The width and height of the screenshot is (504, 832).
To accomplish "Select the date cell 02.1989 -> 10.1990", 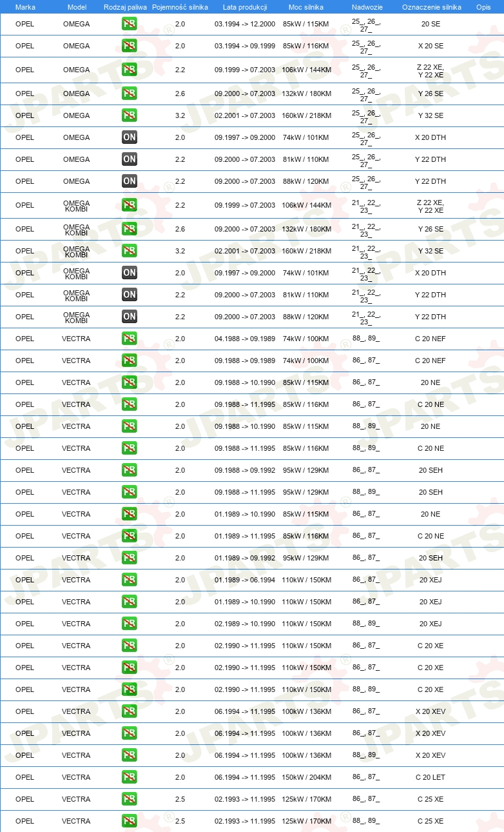I will coord(245,624).
